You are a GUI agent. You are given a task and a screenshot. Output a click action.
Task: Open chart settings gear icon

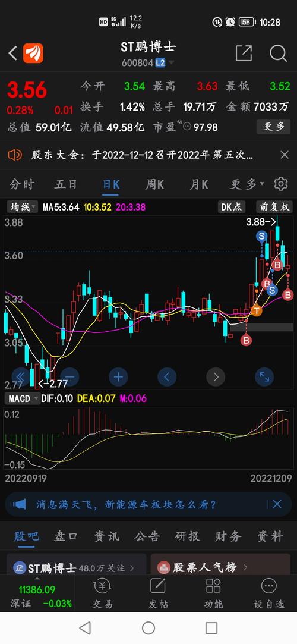pyautogui.click(x=280, y=184)
